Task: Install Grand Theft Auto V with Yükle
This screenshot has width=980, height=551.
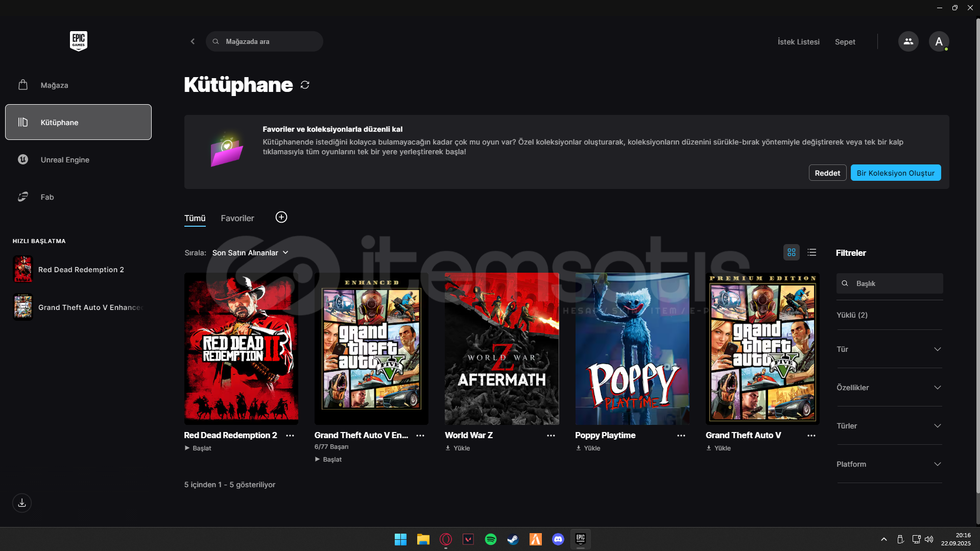Action: pyautogui.click(x=719, y=448)
